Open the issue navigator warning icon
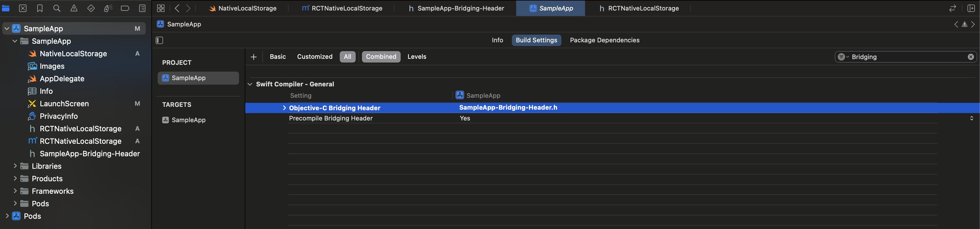Screen dimensions: 980x229 [74, 8]
